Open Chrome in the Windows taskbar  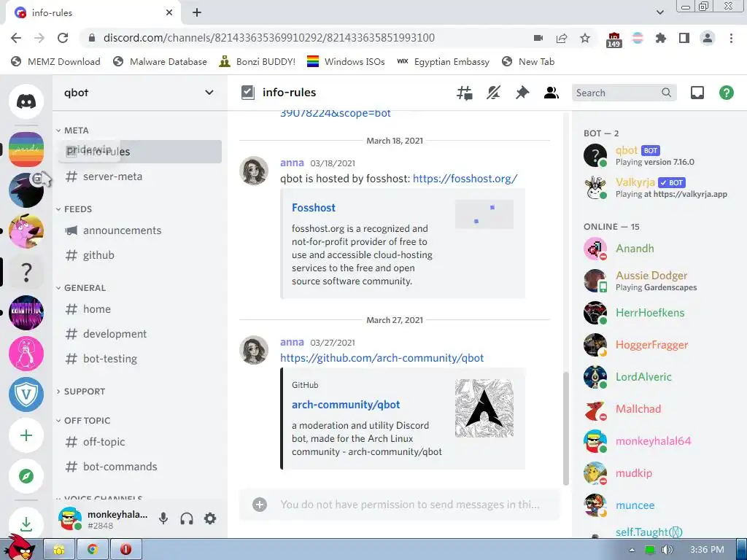93,550
